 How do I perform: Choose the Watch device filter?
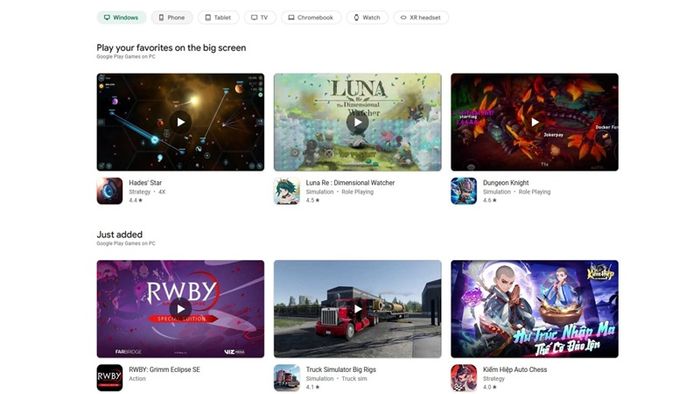[367, 17]
